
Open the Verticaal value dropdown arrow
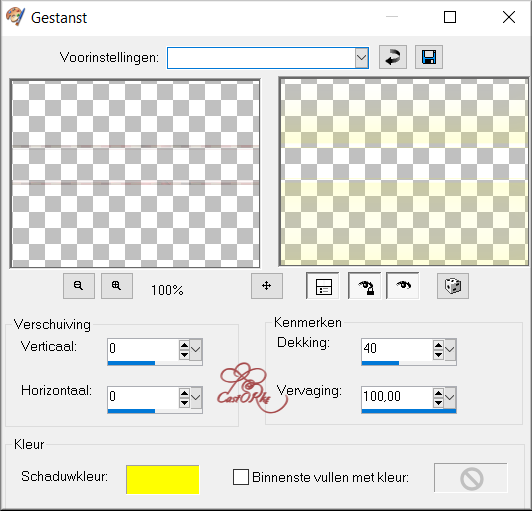[196, 349]
